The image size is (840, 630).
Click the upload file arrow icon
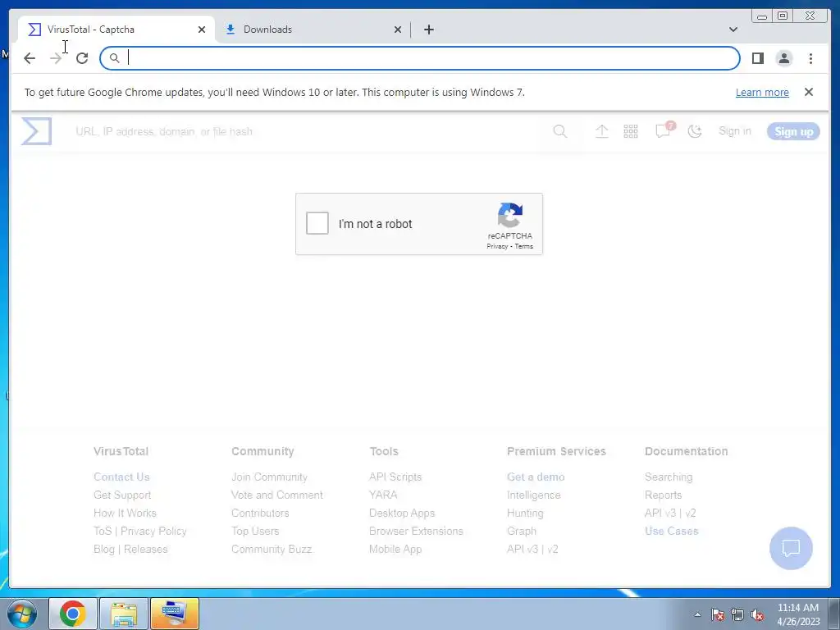coord(601,131)
